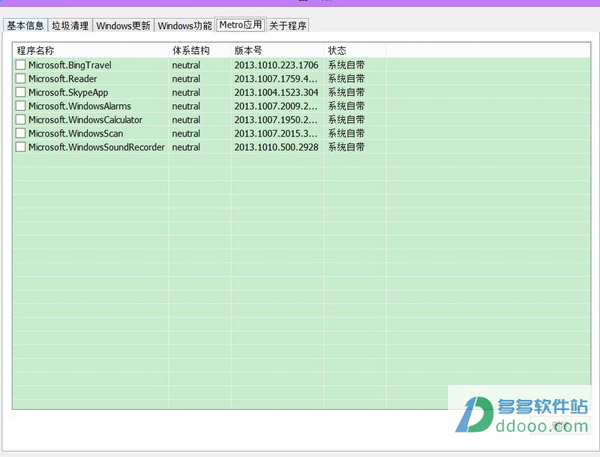The width and height of the screenshot is (600, 457).
Task: Select Microsoft.WindowsSoundRecorder row text
Action: 96,147
